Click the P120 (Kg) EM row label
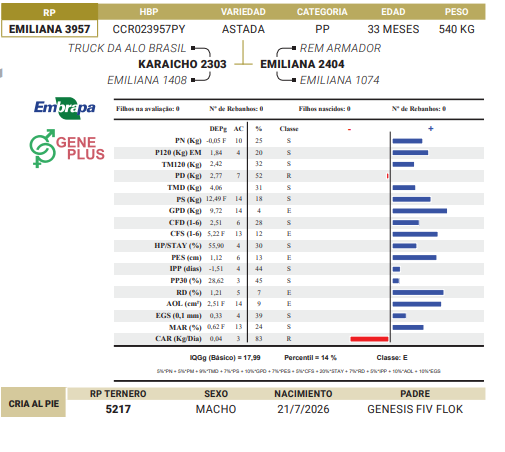This screenshot has height=452, width=505. click(178, 153)
